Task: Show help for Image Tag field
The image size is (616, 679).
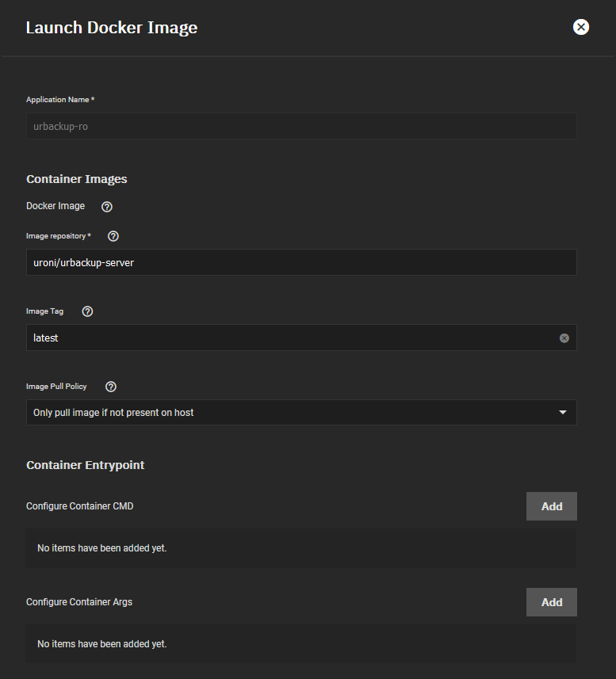Action: pos(87,311)
